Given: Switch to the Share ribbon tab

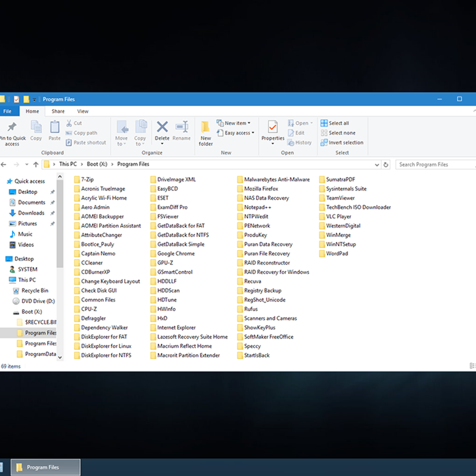Looking at the screenshot, I should [58, 111].
